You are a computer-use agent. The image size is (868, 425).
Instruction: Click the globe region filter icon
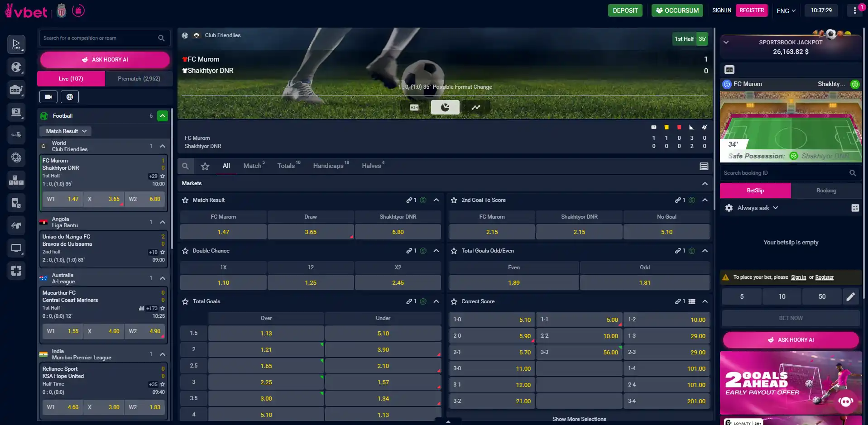(70, 96)
